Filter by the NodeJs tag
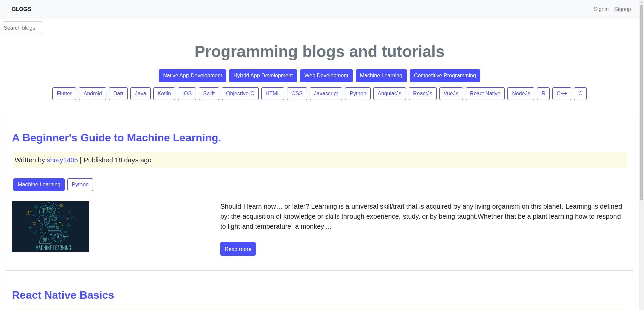This screenshot has width=644, height=310. pyautogui.click(x=521, y=94)
